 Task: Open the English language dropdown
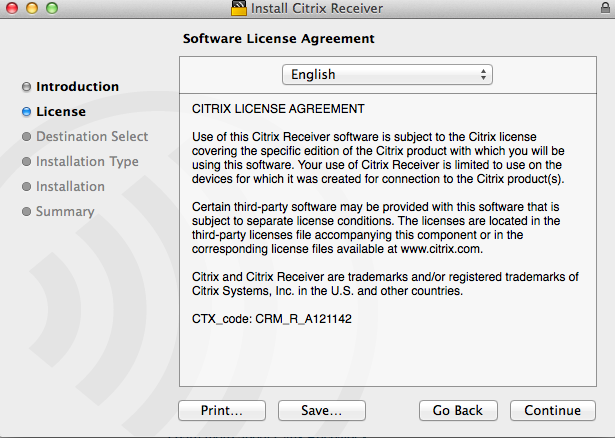pyautogui.click(x=388, y=74)
